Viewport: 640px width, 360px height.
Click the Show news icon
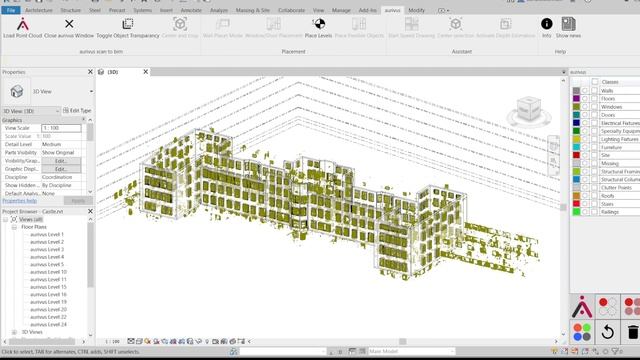click(x=568, y=24)
